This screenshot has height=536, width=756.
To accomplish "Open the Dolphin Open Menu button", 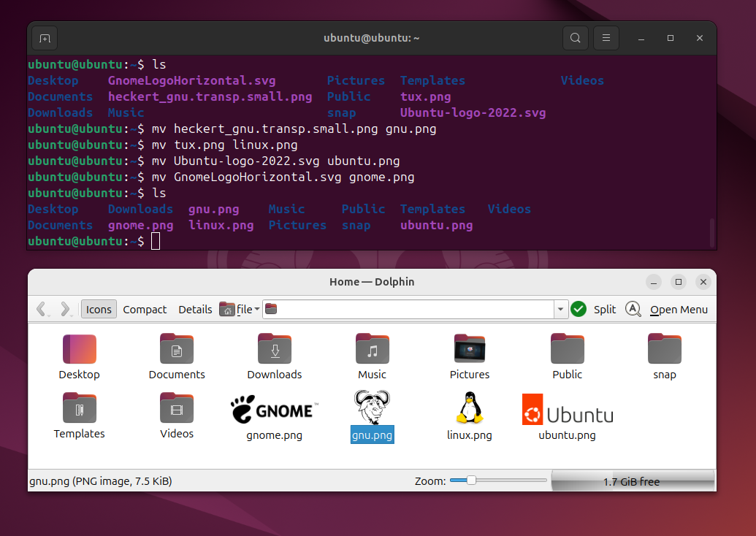I will [x=679, y=310].
